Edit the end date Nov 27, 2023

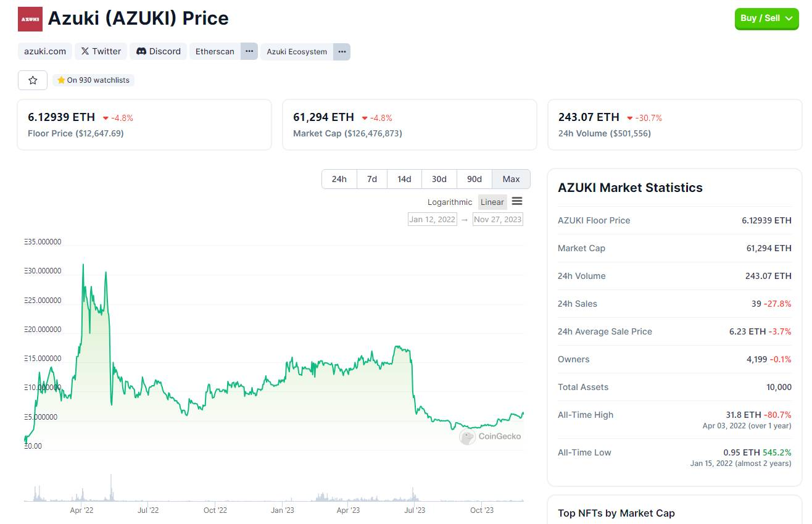[x=498, y=219]
